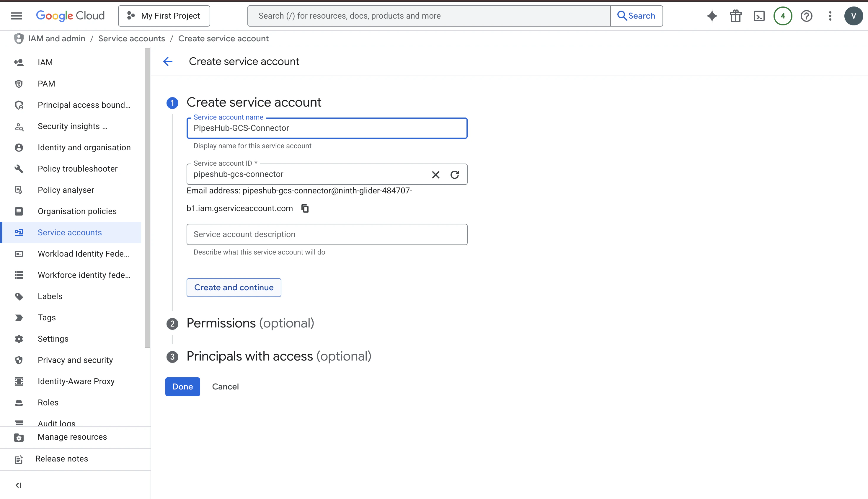
Task: Open the three-dot settings menu
Action: pyautogui.click(x=830, y=16)
